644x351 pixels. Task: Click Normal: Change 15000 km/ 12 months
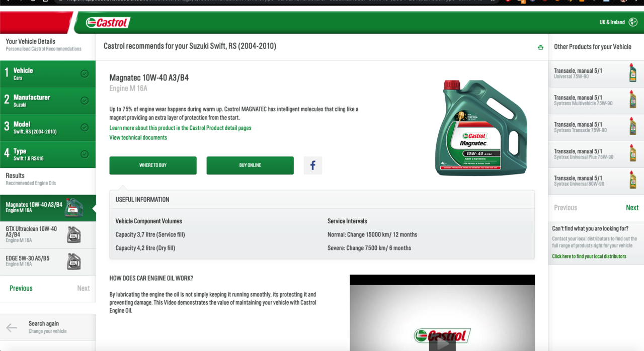pos(372,235)
